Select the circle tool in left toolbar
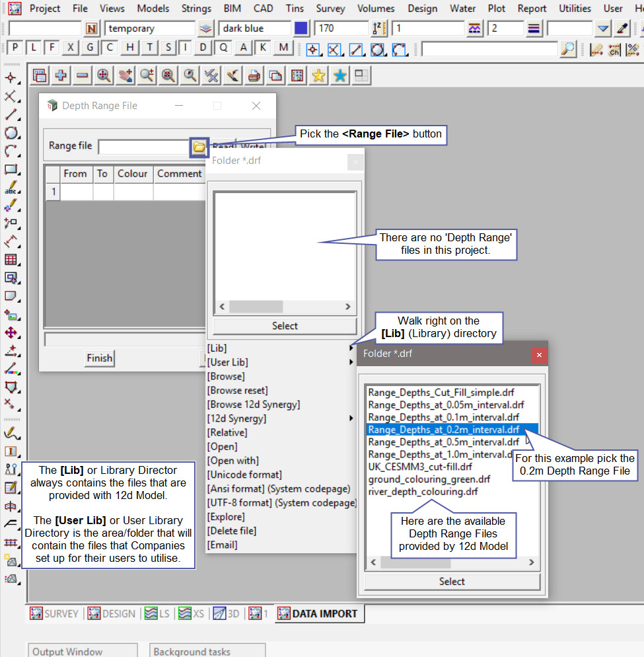 tap(11, 133)
